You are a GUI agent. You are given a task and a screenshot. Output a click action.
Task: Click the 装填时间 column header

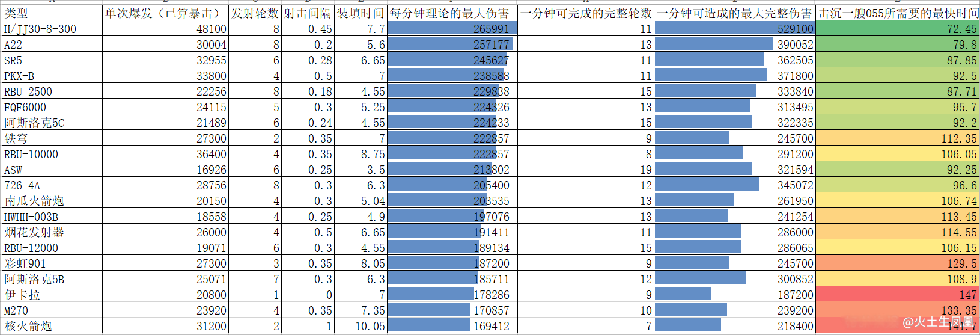click(x=360, y=13)
